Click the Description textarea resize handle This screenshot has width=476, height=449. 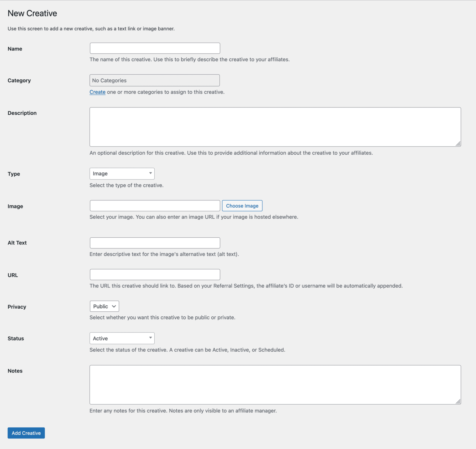(458, 144)
